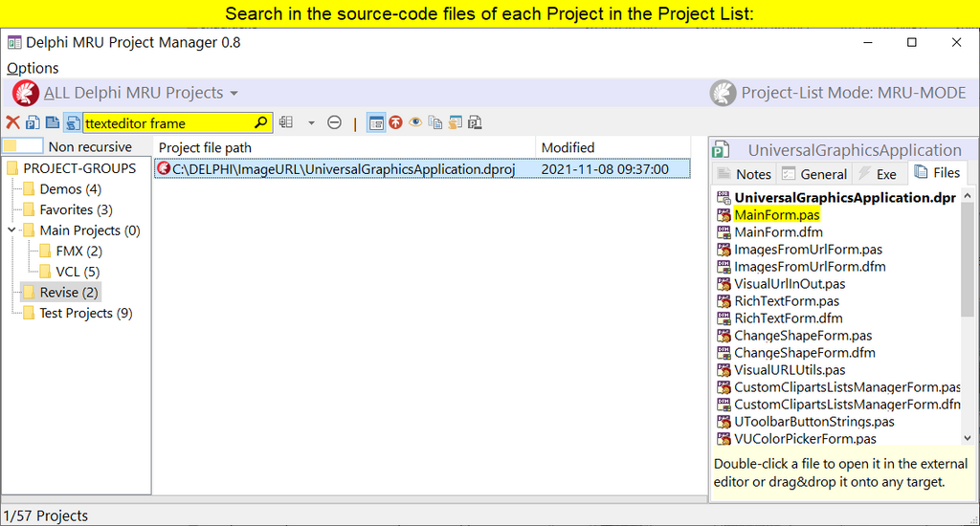Screen dimensions: 980x526
Task: Click the magnifier icon in the search box
Action: coord(261,122)
